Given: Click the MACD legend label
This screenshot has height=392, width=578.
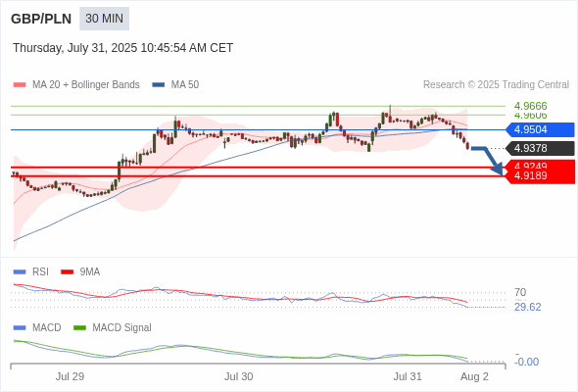Looking at the screenshot, I should pos(47,328).
